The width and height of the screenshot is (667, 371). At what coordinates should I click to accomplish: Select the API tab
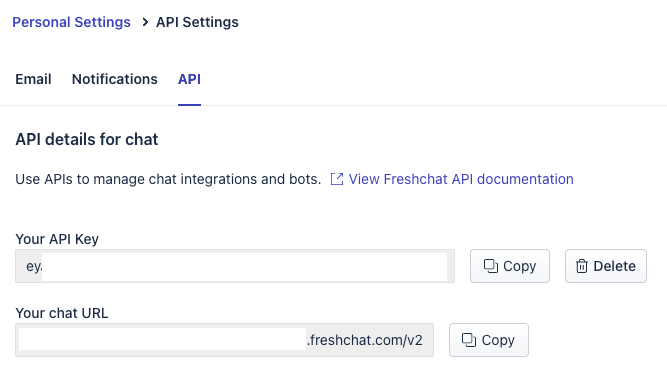[x=189, y=79]
